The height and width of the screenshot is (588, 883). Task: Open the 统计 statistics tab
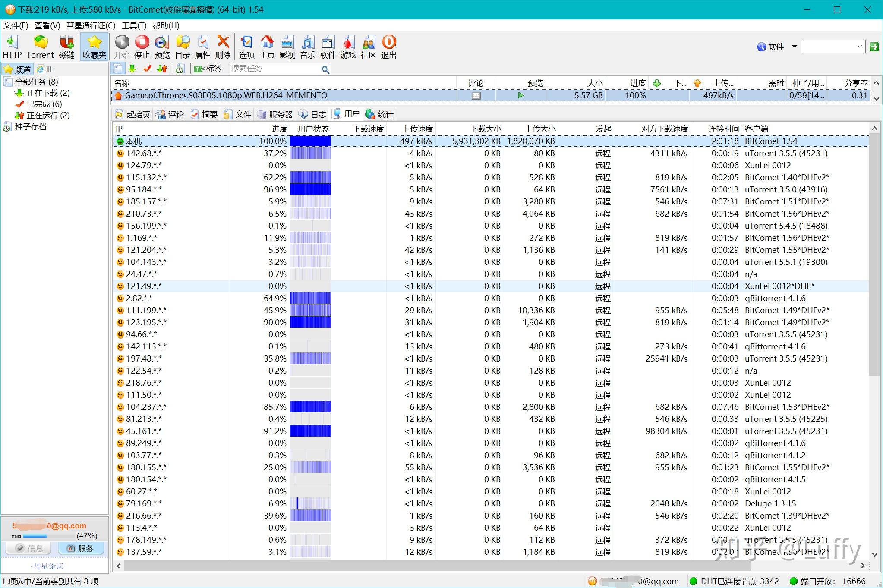click(380, 114)
